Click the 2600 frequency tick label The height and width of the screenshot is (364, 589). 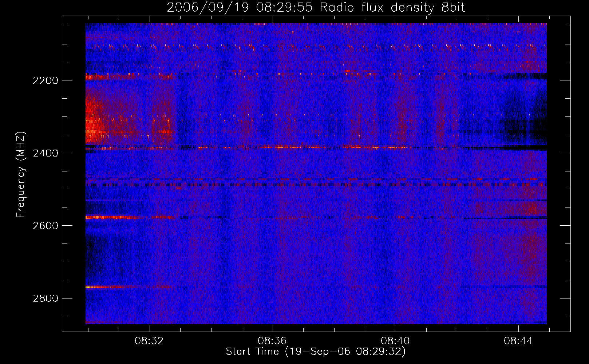(x=45, y=226)
